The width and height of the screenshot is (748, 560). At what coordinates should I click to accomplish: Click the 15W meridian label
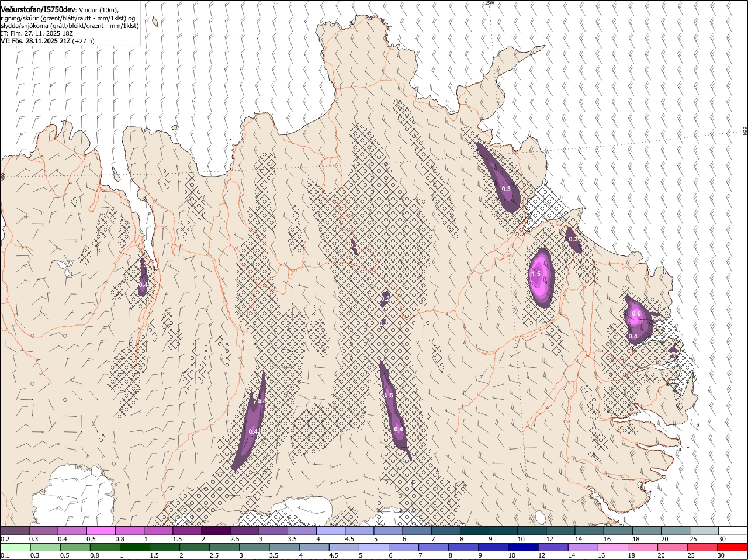click(489, 3)
